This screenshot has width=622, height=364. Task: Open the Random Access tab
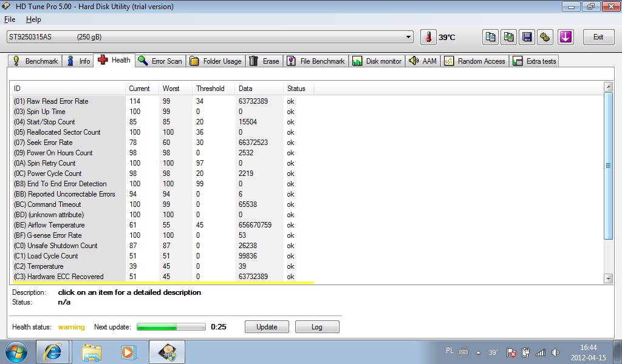click(475, 61)
